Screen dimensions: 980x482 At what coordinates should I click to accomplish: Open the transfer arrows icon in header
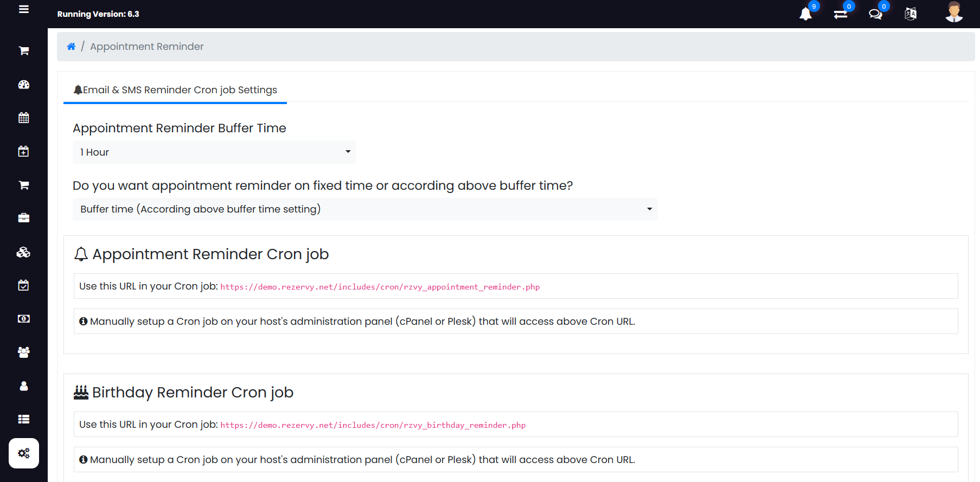841,14
